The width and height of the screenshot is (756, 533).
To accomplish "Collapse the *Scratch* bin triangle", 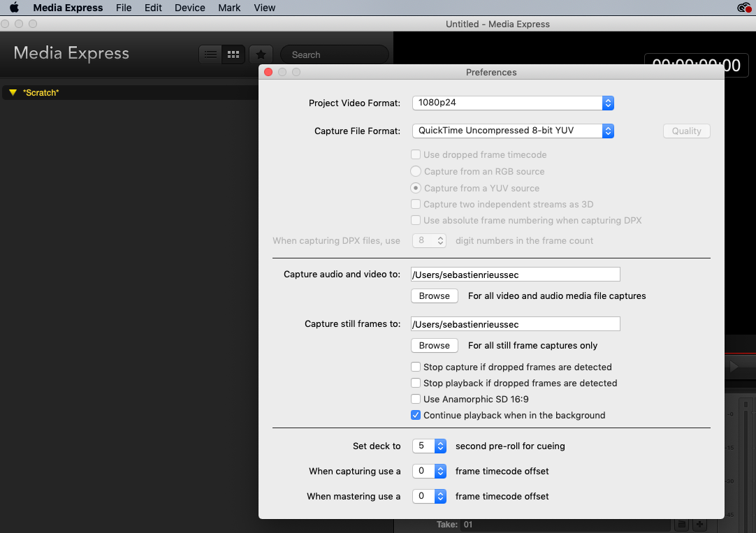I will click(x=13, y=92).
